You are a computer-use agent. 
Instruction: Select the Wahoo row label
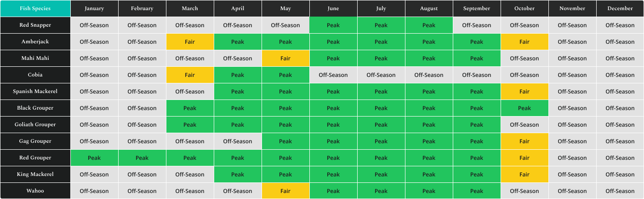click(x=35, y=191)
